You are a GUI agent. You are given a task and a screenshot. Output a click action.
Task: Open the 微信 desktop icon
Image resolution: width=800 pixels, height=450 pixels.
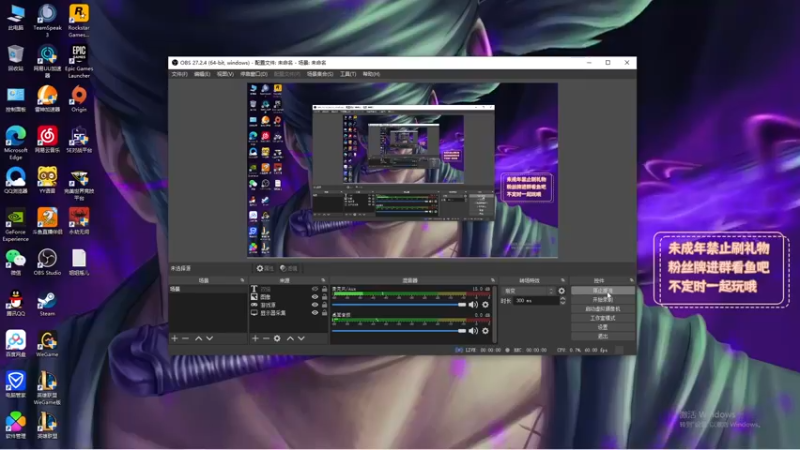tap(16, 262)
